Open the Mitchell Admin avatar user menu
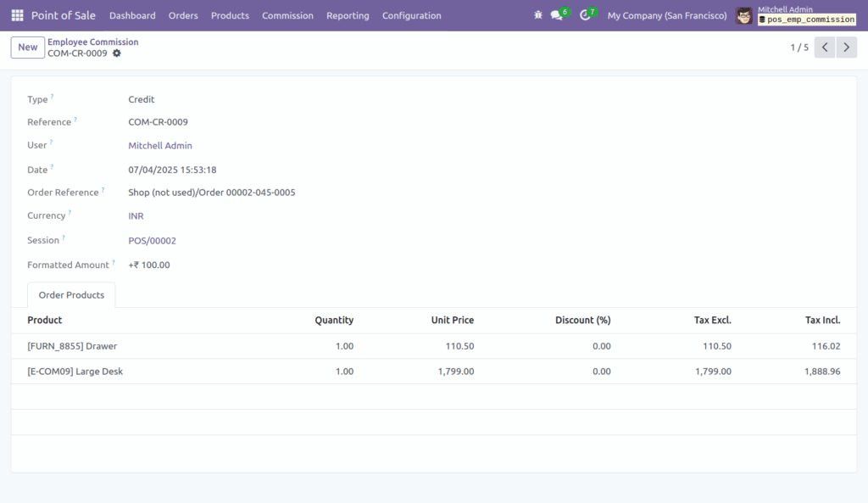The width and height of the screenshot is (868, 503). click(x=743, y=15)
